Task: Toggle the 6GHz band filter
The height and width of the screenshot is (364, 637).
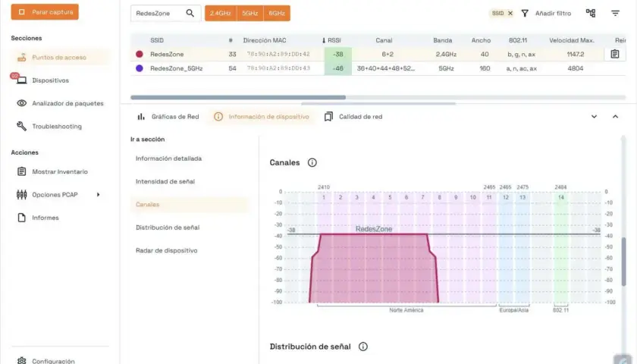Action: point(277,13)
